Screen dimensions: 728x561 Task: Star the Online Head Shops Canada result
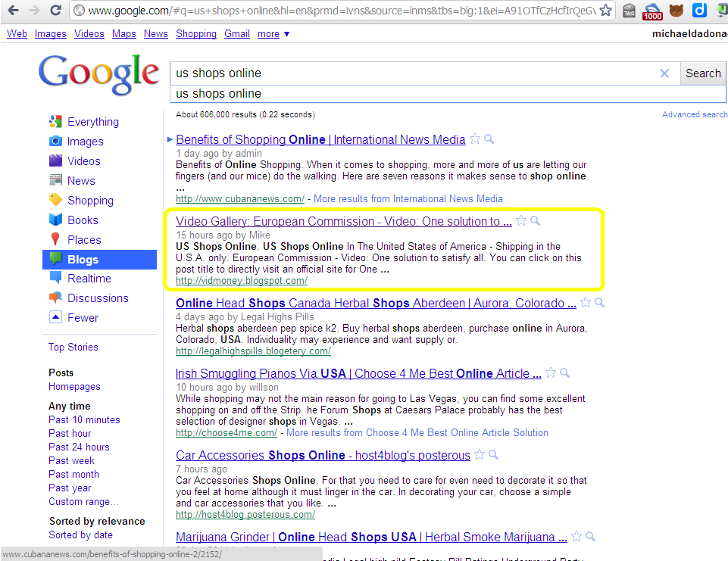tap(586, 303)
